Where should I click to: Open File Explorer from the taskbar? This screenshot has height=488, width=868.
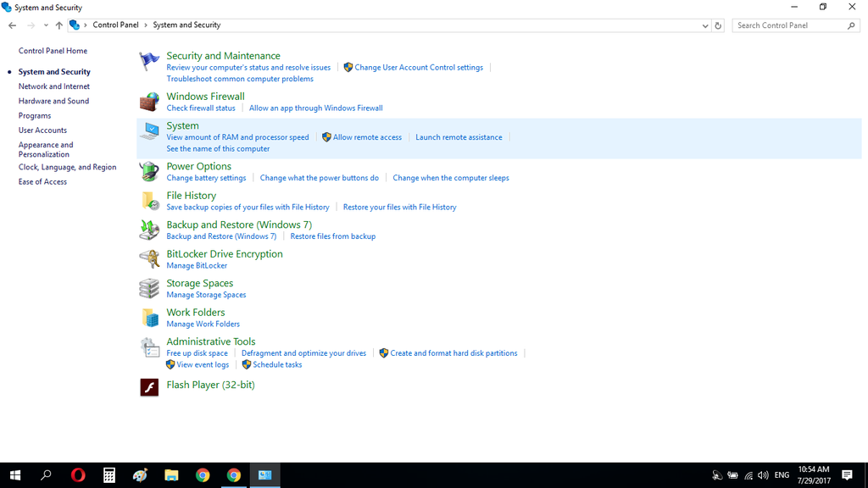click(x=171, y=475)
